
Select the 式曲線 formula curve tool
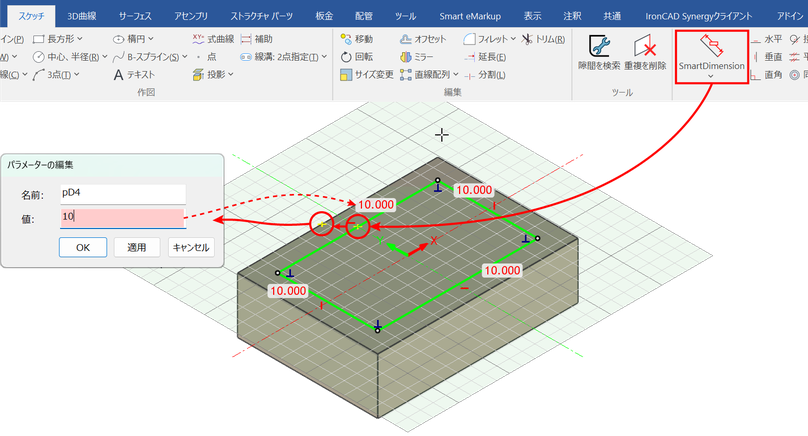(x=213, y=39)
